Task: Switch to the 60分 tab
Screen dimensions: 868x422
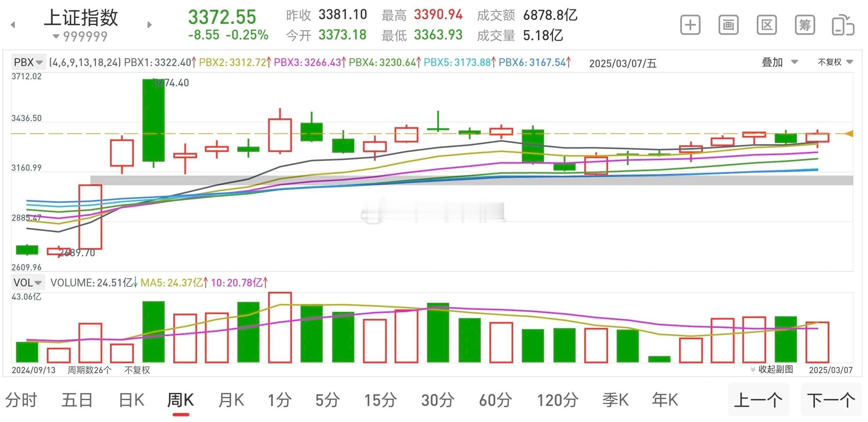Action: point(496,400)
